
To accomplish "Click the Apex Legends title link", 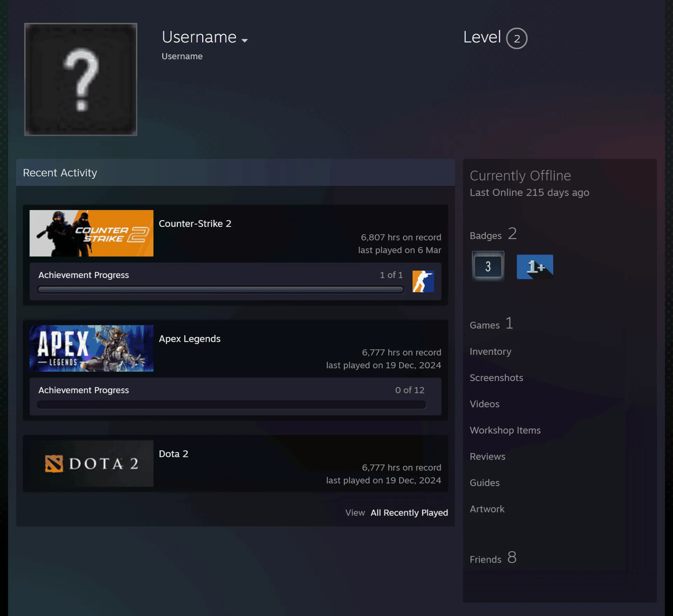I will [x=190, y=339].
